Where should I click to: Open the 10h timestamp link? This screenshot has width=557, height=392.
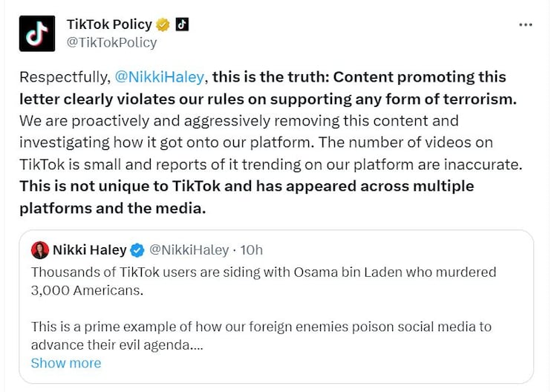(253, 249)
